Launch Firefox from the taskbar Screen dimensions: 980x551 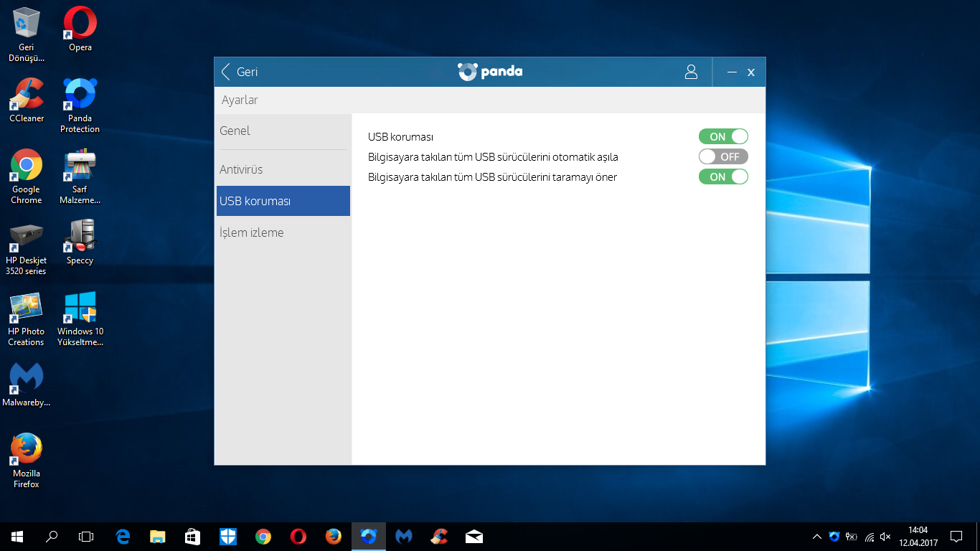[334, 537]
